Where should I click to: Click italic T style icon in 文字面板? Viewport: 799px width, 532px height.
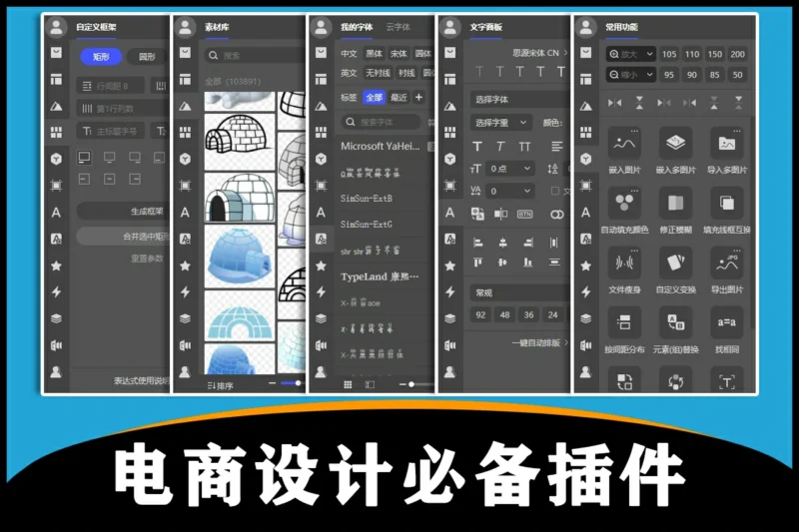(x=500, y=147)
